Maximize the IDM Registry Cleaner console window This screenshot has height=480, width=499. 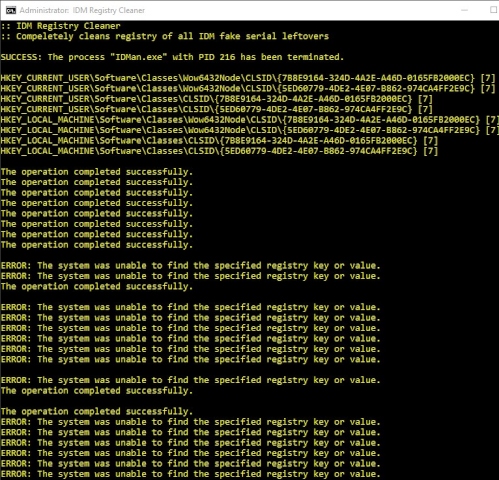[x=494, y=10]
